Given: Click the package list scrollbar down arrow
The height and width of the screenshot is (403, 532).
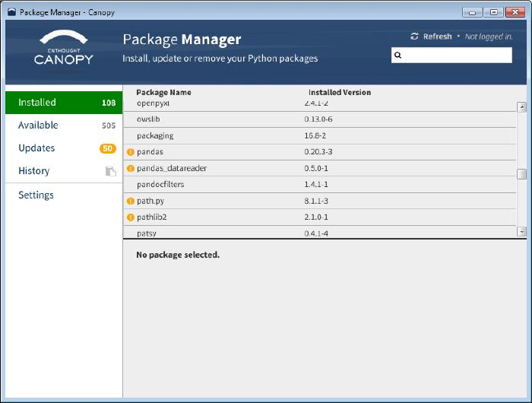Looking at the screenshot, I should click(x=521, y=232).
